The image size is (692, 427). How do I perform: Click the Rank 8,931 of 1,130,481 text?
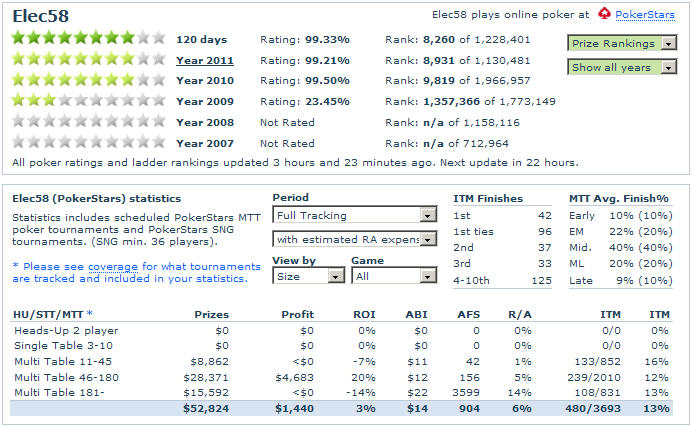[458, 60]
